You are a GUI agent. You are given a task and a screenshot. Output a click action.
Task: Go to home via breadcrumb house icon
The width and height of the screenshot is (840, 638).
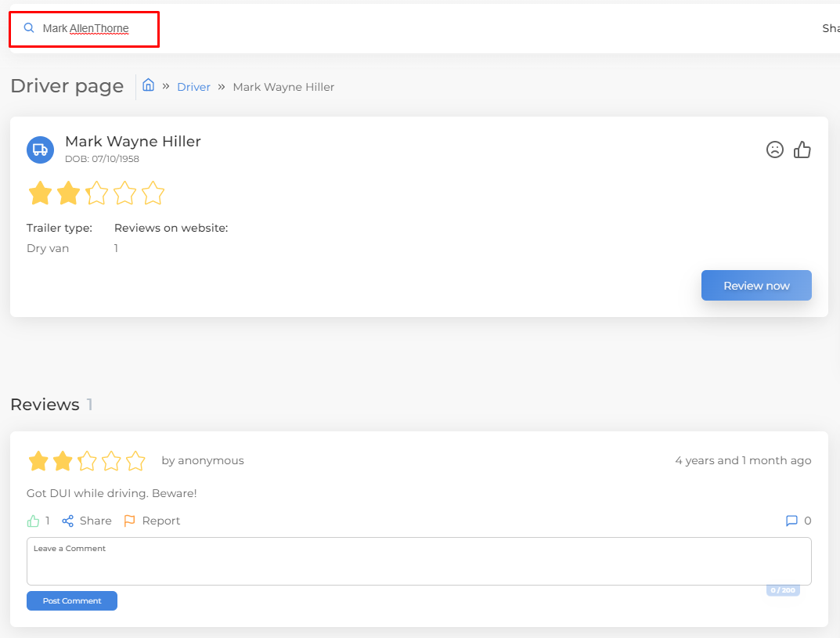[148, 85]
